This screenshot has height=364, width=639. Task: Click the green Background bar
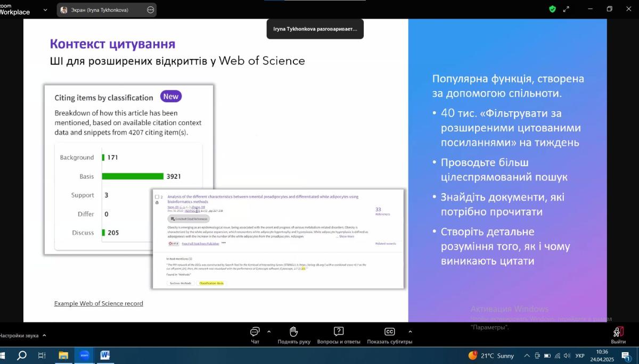103,158
